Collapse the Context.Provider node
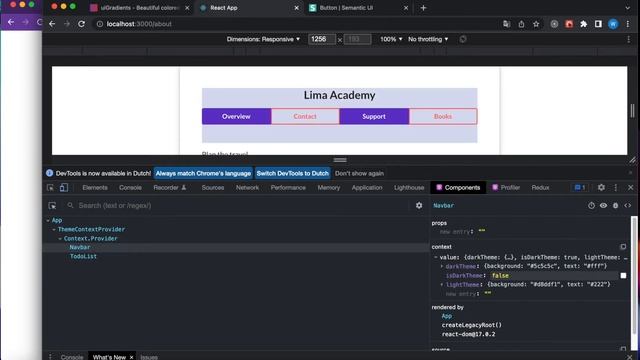Viewport: 640px width, 360px height. click(x=60, y=238)
